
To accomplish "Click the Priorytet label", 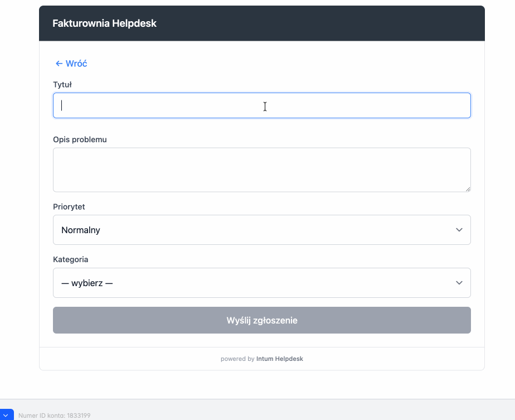I will [x=69, y=207].
